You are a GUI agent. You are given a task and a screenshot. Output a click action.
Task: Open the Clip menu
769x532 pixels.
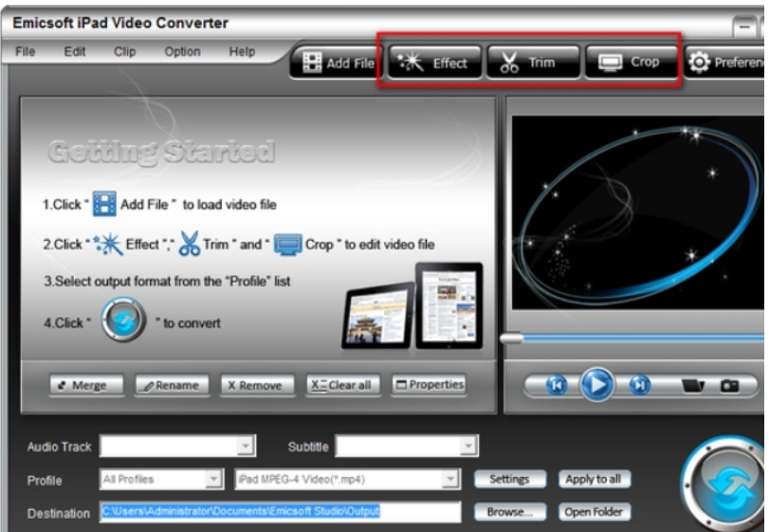tap(124, 51)
